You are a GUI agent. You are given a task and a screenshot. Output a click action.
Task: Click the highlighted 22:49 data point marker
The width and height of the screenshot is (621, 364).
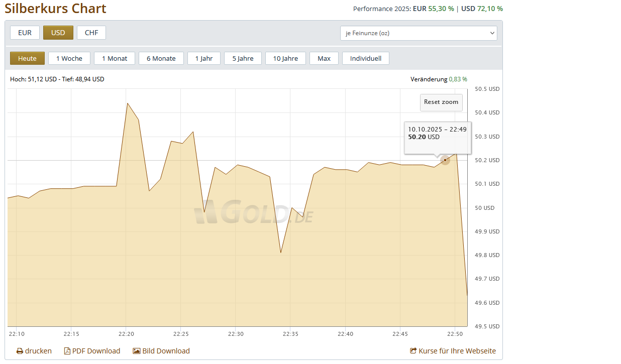(x=445, y=160)
